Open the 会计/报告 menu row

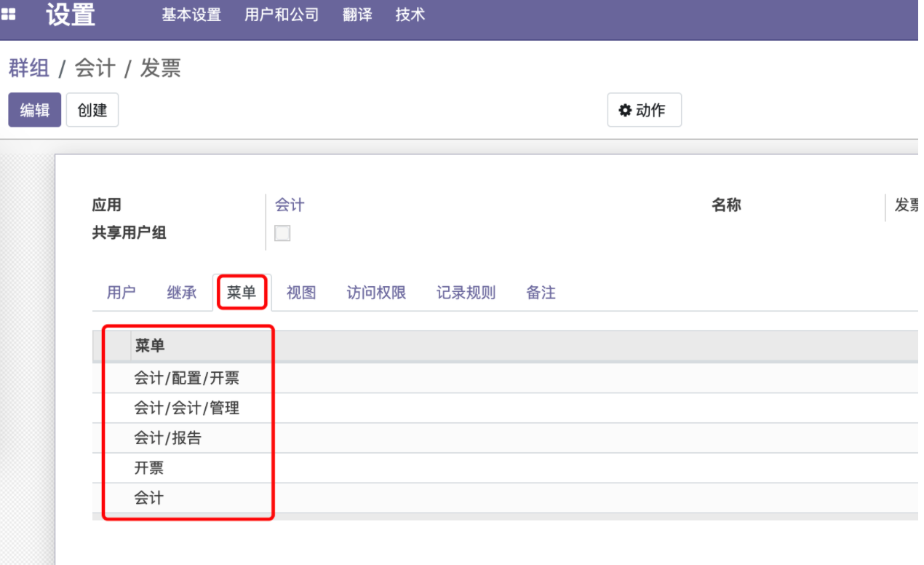click(x=505, y=438)
